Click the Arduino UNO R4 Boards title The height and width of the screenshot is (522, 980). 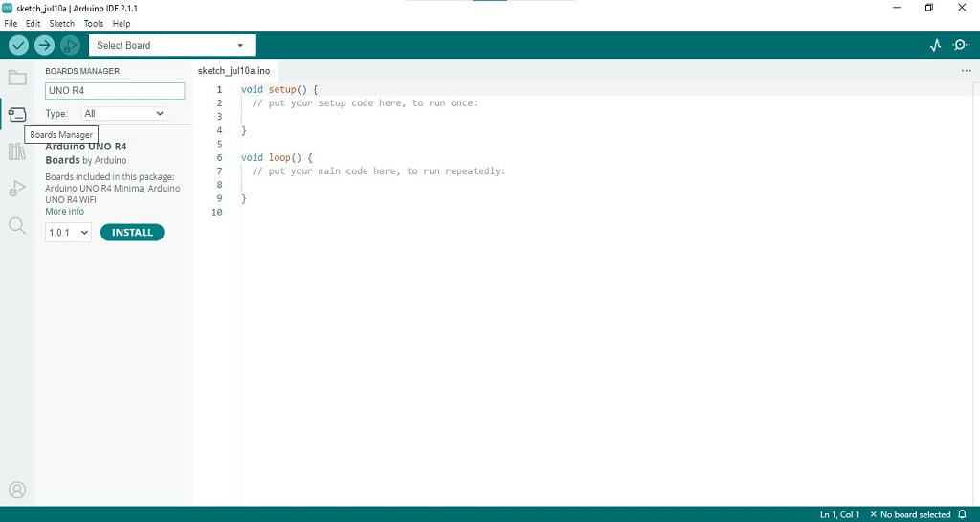click(85, 153)
